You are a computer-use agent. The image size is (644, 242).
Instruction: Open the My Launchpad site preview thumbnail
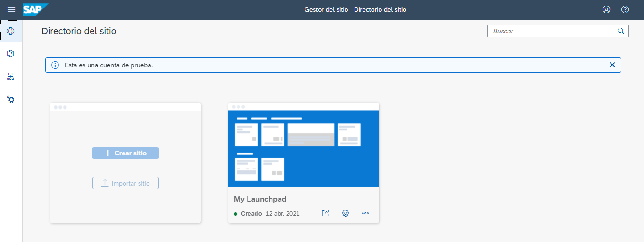tap(304, 148)
